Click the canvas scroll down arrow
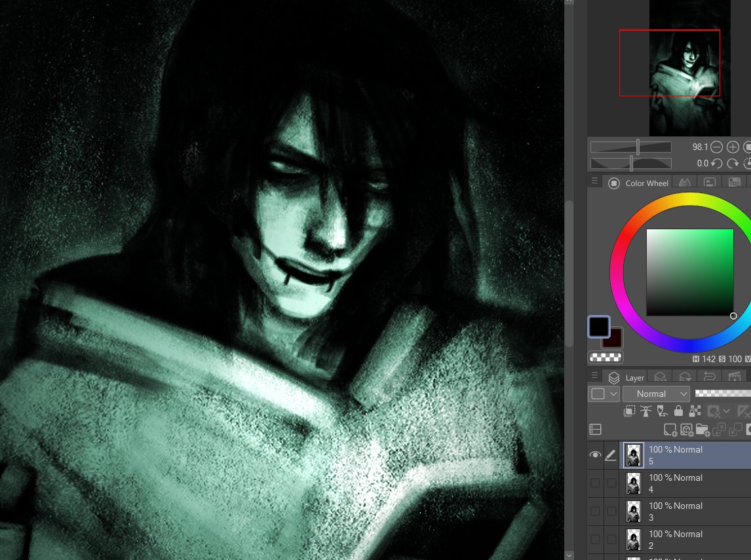The height and width of the screenshot is (560, 751). coord(569,555)
